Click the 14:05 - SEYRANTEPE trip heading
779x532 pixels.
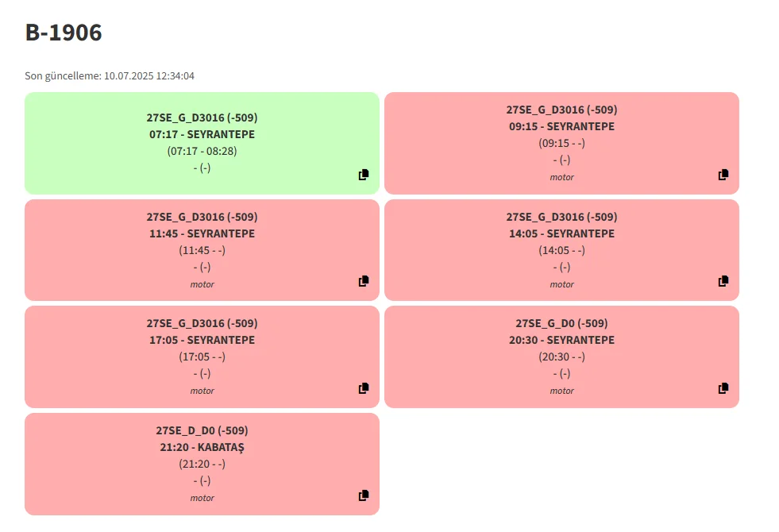pos(561,233)
